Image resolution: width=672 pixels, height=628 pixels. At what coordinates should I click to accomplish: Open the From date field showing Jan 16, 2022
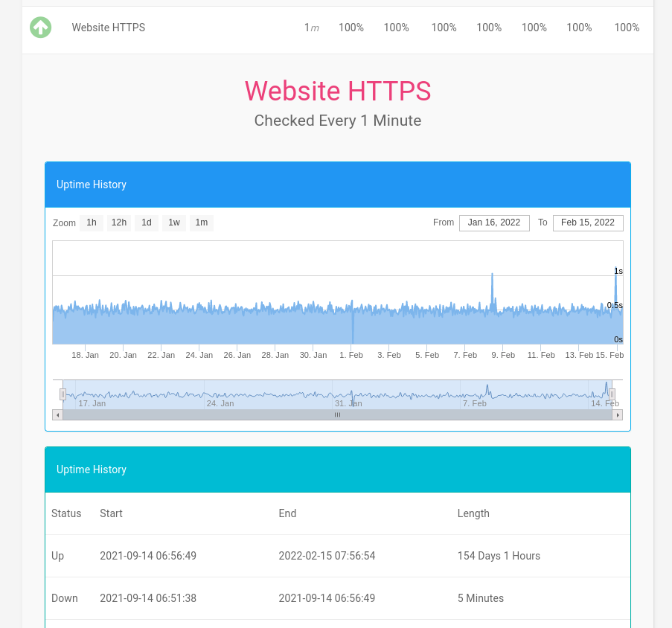(x=493, y=222)
